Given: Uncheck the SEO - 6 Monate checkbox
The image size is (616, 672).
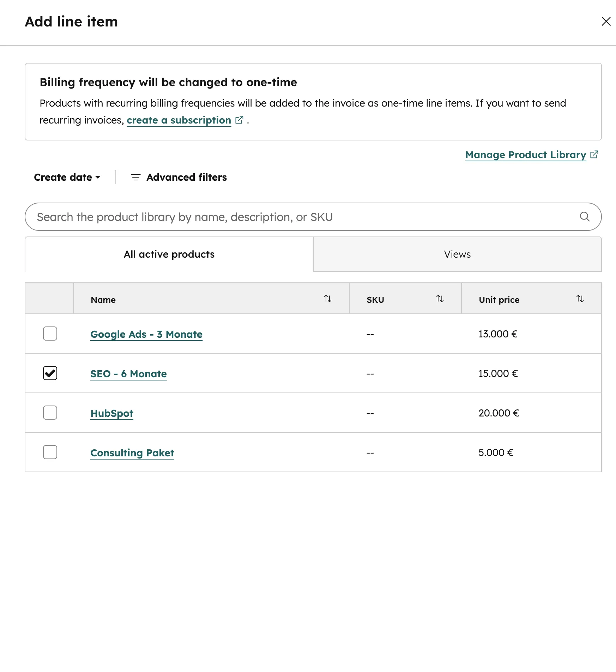Looking at the screenshot, I should (50, 373).
